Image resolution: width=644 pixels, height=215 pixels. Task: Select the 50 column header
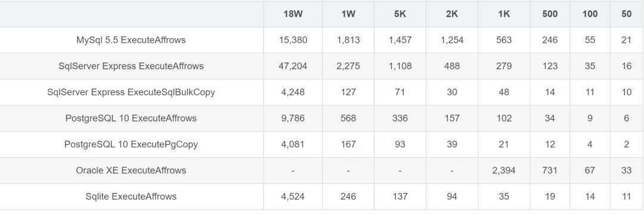(x=626, y=14)
